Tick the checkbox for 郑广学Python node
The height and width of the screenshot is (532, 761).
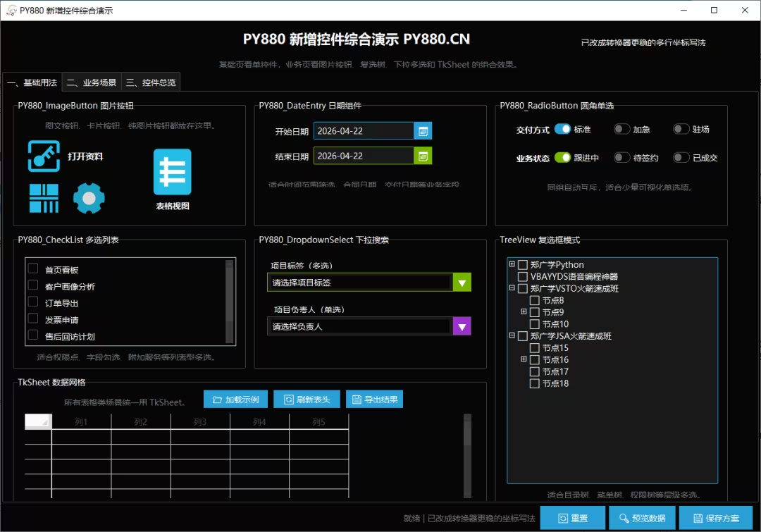523,265
